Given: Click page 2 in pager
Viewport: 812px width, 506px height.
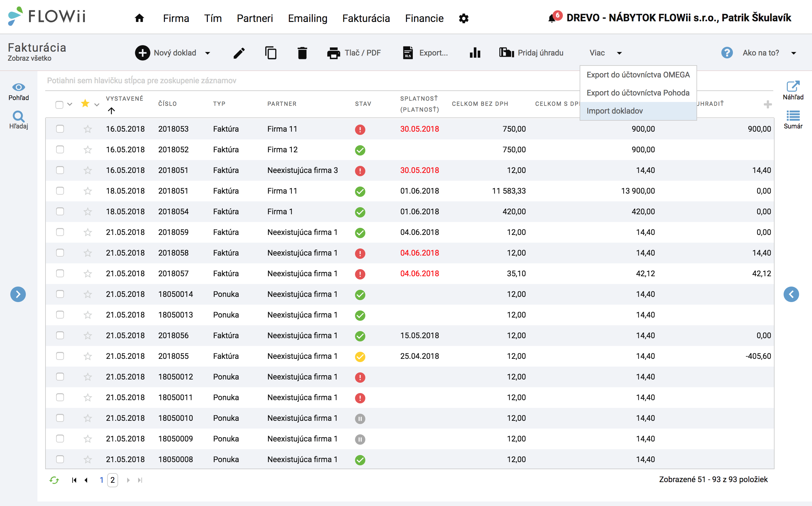Looking at the screenshot, I should point(112,480).
